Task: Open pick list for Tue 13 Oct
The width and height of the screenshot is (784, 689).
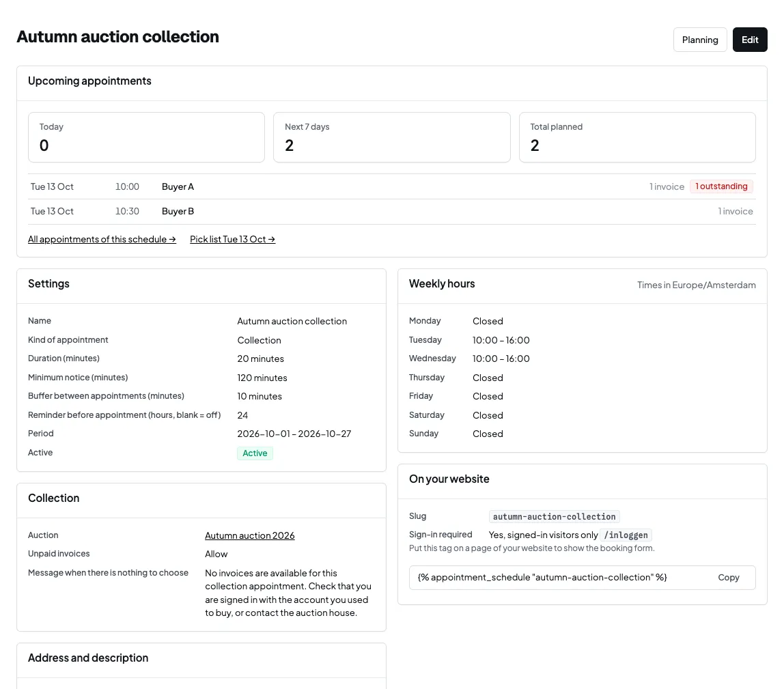Action: click(232, 239)
